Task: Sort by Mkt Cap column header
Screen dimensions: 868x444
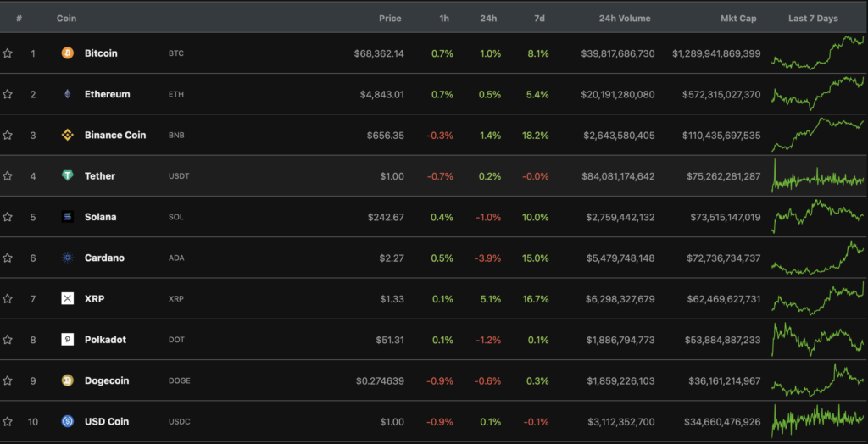Action: click(x=736, y=18)
